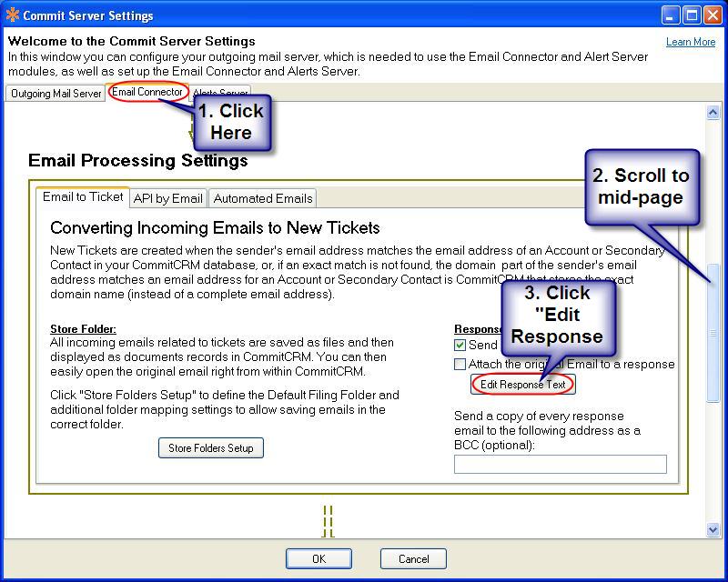Switch to the Outgoing Mail Server tab

(56, 94)
